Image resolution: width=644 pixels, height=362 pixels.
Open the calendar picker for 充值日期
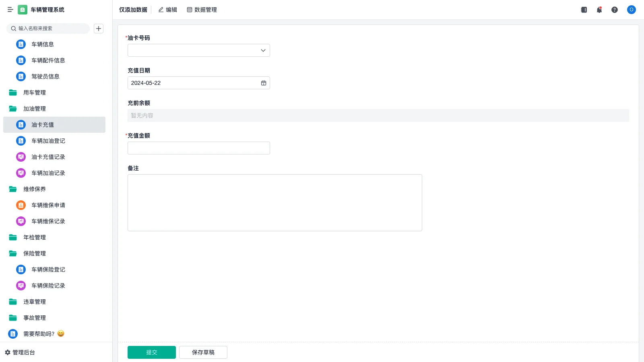[264, 83]
